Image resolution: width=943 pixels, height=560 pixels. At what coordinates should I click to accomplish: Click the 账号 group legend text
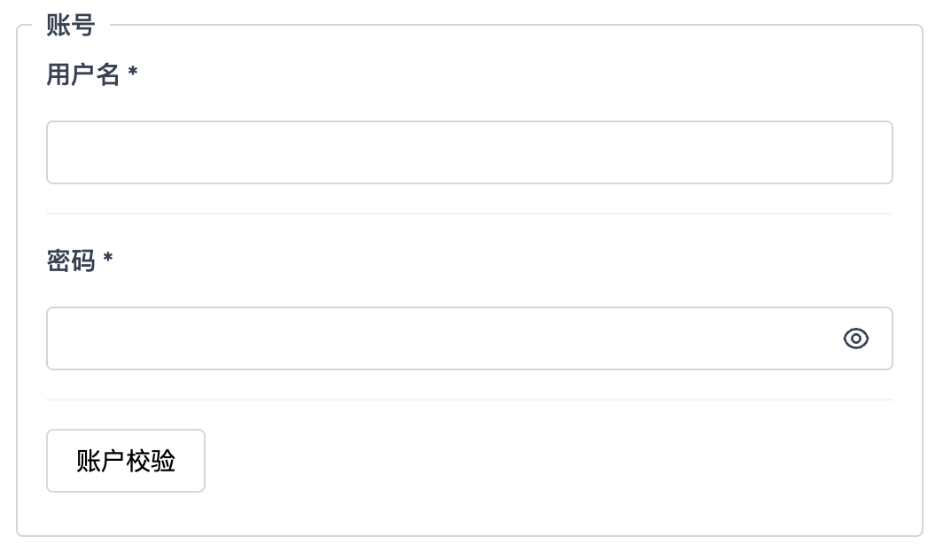70,26
